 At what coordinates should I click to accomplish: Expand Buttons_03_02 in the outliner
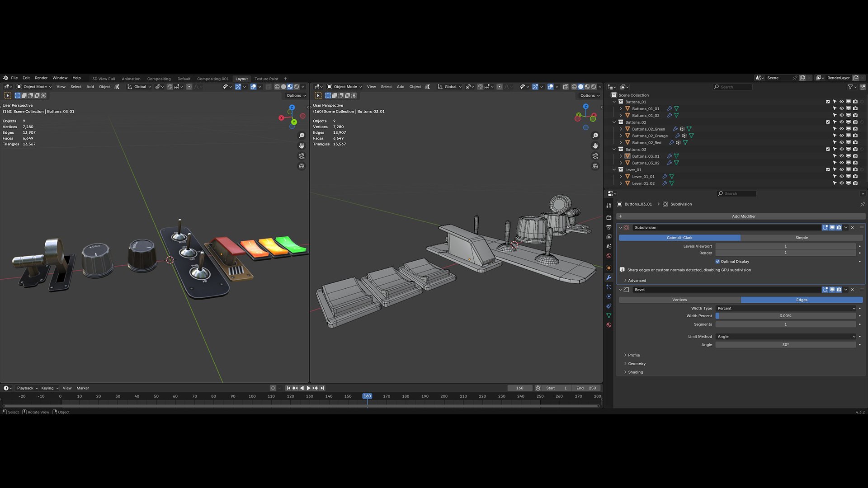tap(621, 163)
